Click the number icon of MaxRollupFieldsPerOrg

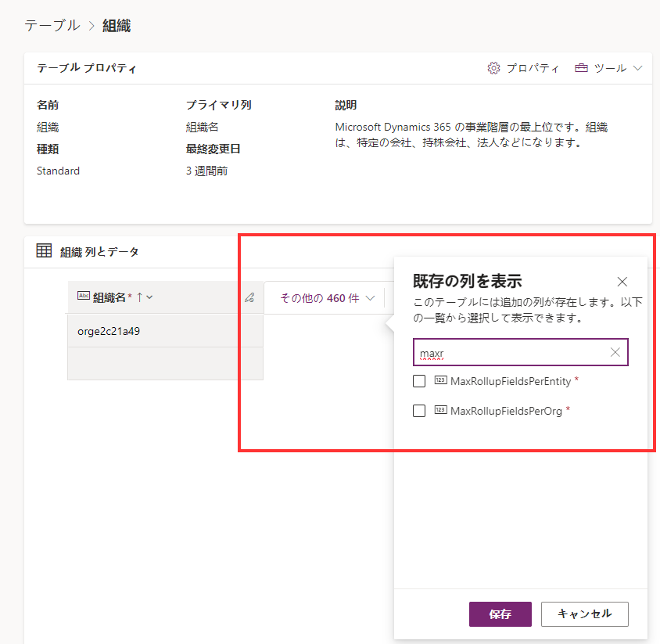tap(441, 410)
